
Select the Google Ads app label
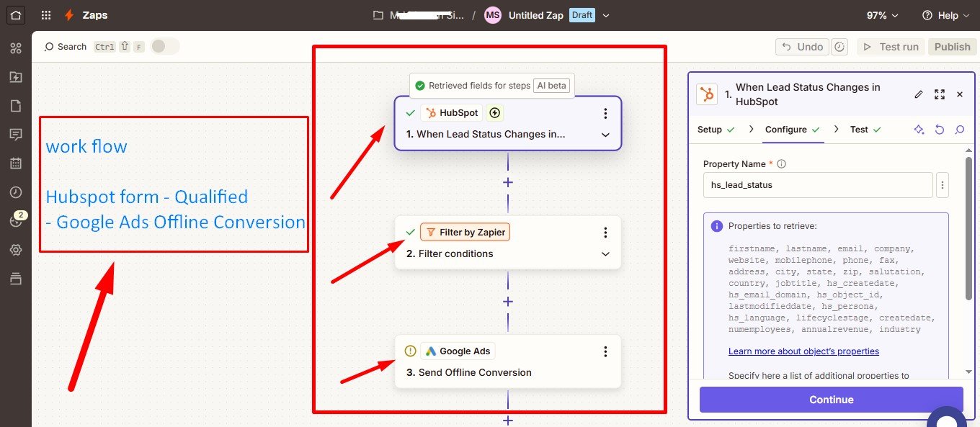tap(458, 351)
